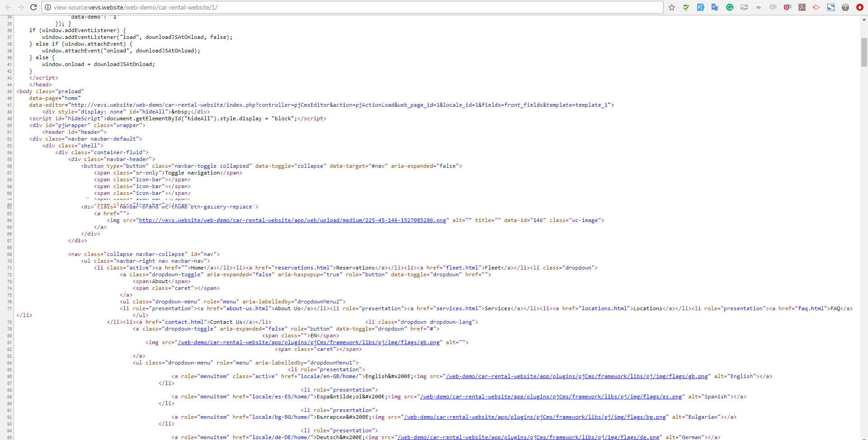Click the vertical scrollbar thumb

[x=864, y=52]
